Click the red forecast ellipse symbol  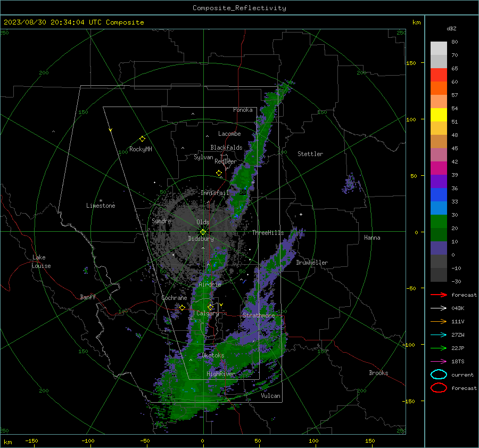439,388
